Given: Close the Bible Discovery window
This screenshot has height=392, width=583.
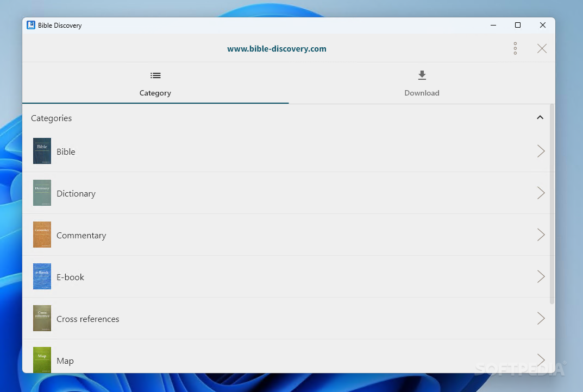Looking at the screenshot, I should pos(542,26).
